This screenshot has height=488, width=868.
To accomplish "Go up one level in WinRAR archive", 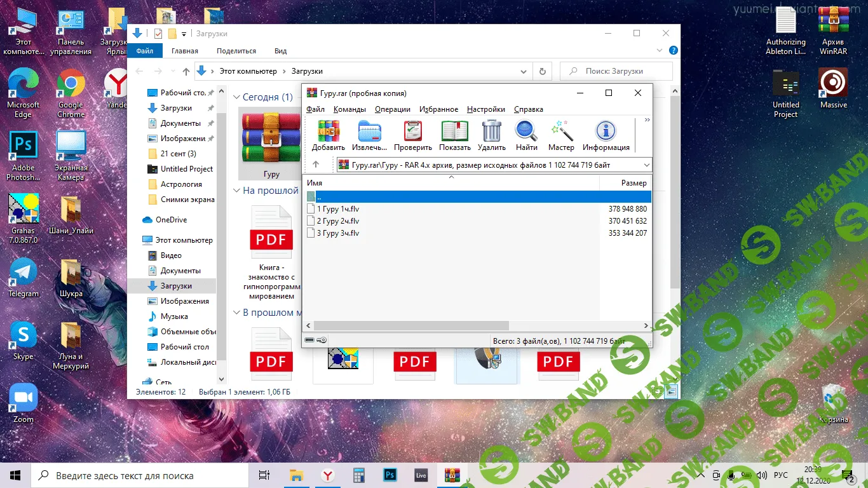I will click(x=316, y=165).
